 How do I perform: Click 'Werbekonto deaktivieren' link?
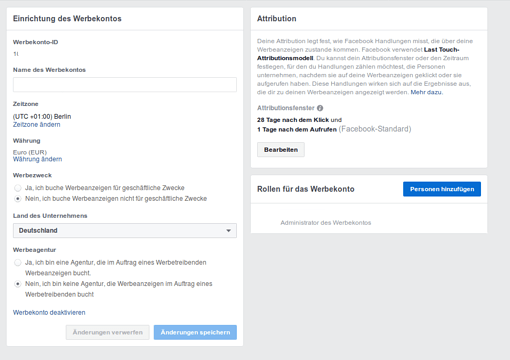click(x=49, y=312)
